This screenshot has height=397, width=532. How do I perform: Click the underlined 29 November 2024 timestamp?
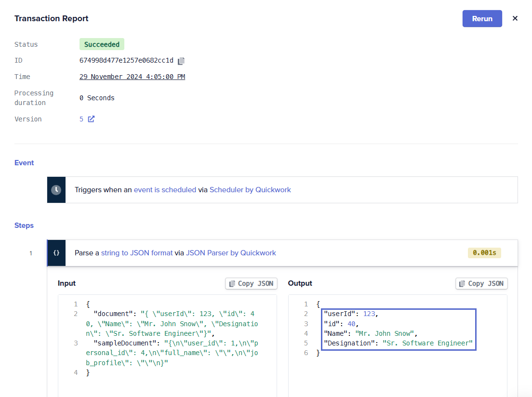[x=132, y=77]
